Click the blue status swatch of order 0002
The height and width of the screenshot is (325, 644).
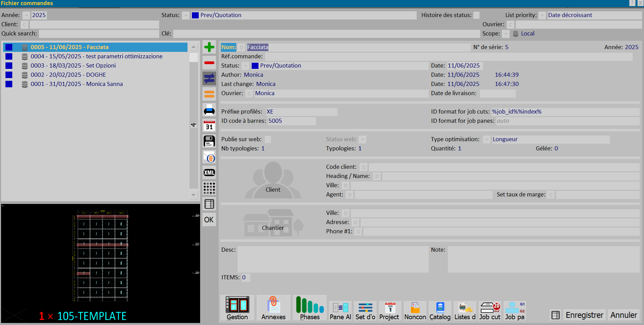click(x=9, y=75)
